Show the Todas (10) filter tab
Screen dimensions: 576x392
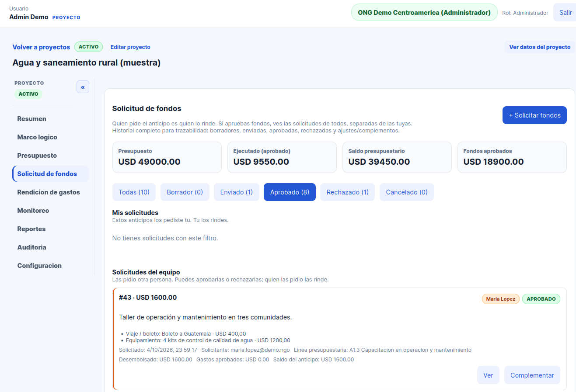point(134,192)
